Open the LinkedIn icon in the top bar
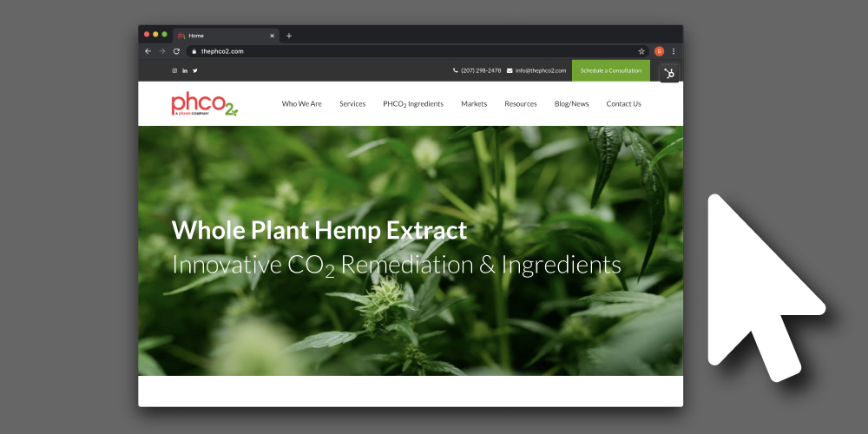The width and height of the screenshot is (868, 434). tap(185, 71)
